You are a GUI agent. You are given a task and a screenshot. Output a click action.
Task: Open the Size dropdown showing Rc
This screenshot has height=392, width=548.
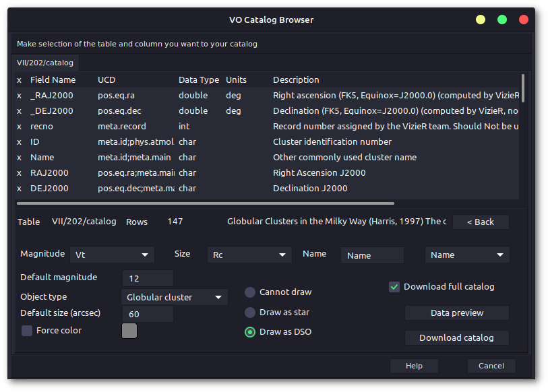[249, 255]
